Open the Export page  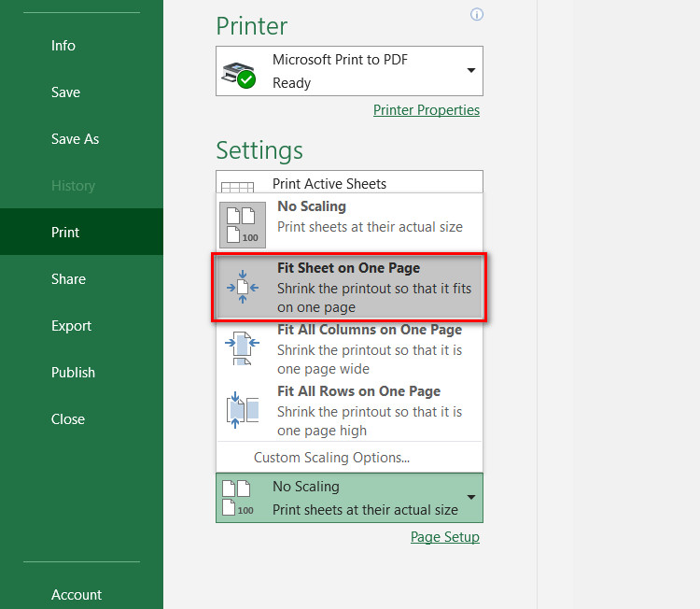tap(71, 326)
